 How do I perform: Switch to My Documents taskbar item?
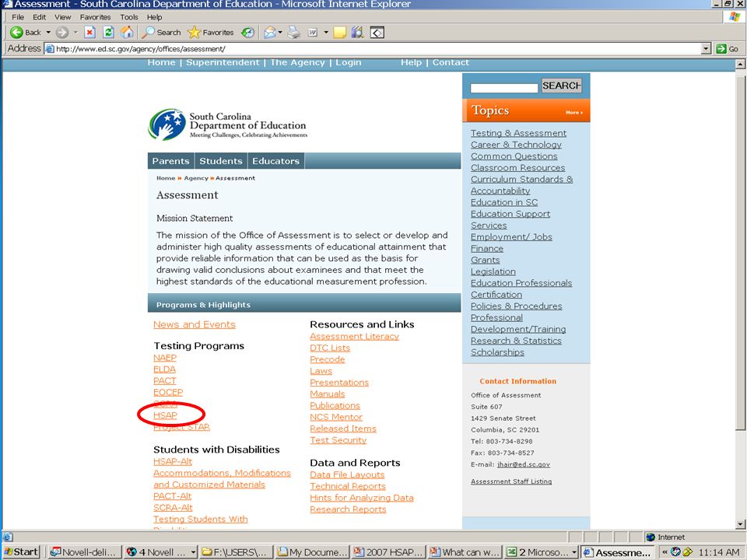pos(313,552)
